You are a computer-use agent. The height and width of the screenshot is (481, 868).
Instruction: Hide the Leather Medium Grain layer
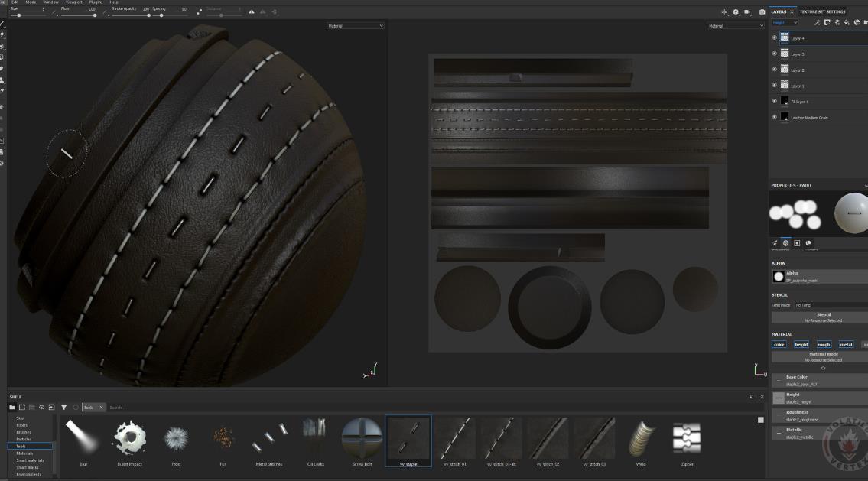pos(774,117)
